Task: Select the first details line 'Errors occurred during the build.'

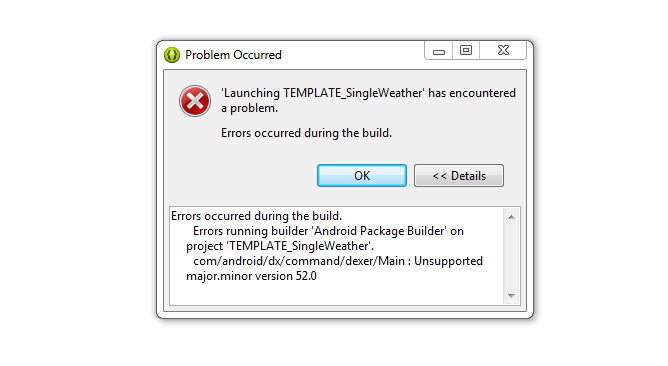Action: coord(256,216)
